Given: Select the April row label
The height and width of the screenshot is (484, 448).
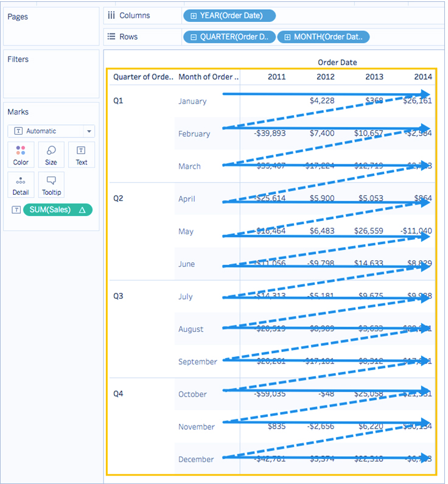Looking at the screenshot, I should click(187, 199).
